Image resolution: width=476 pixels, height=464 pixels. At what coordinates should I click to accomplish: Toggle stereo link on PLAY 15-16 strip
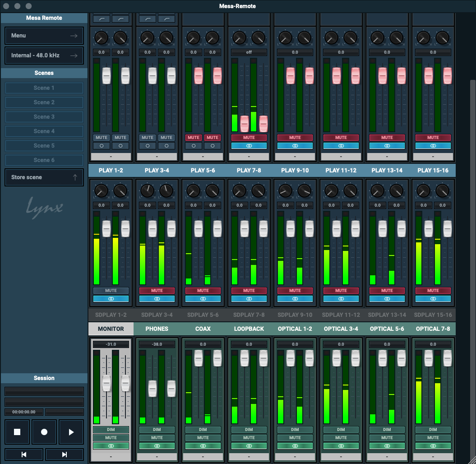[433, 299]
